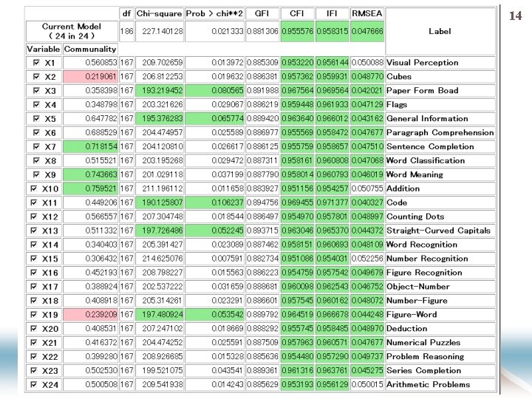532x399 pixels.
Task: Click the Paper Form Boad label
Action: tap(423, 91)
